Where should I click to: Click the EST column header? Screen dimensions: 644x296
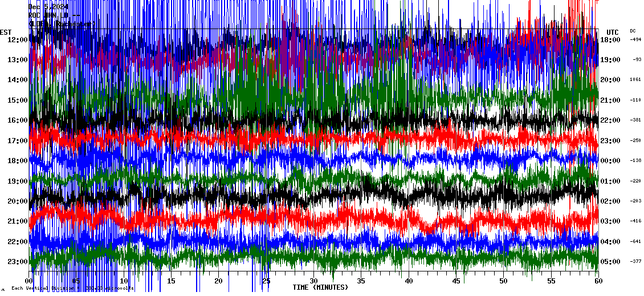(6, 32)
